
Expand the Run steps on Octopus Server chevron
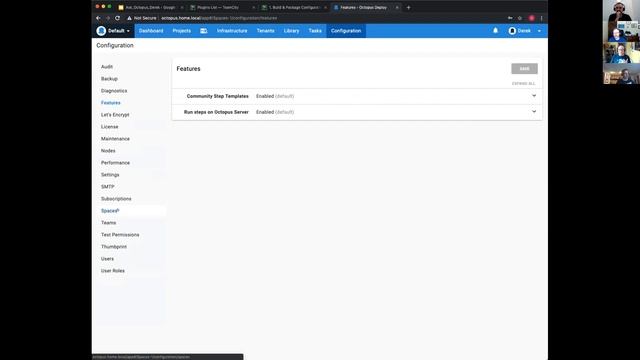coord(534,112)
